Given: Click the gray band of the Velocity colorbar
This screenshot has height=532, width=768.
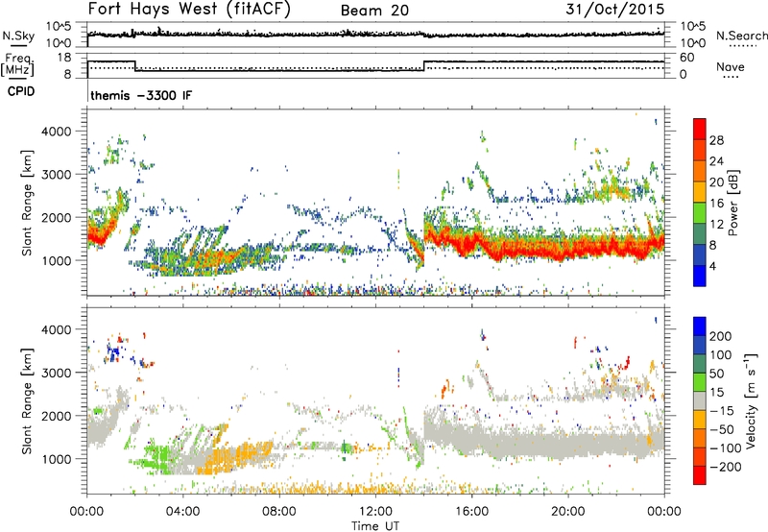Looking at the screenshot, I should point(700,401).
